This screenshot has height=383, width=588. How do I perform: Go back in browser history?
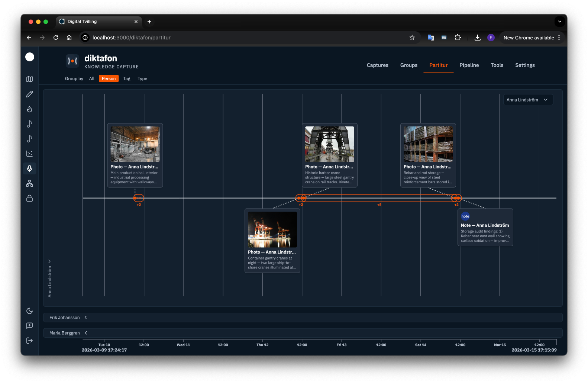pyautogui.click(x=29, y=38)
